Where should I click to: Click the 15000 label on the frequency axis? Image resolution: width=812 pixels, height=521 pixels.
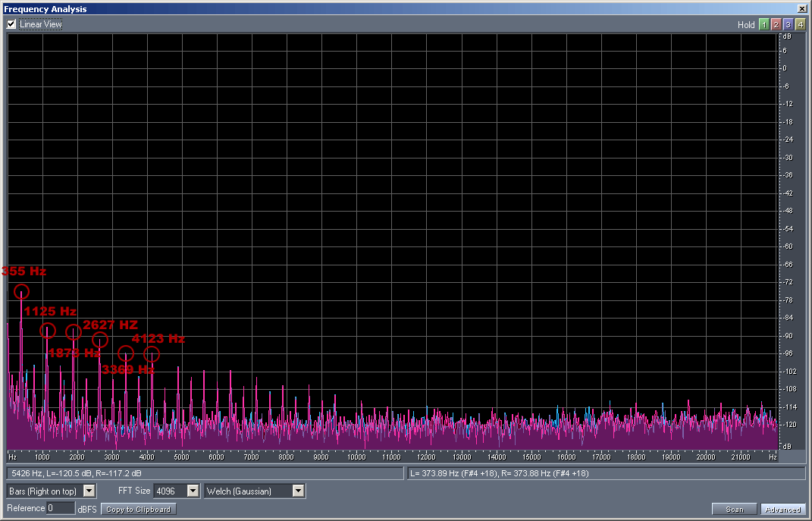(531, 457)
